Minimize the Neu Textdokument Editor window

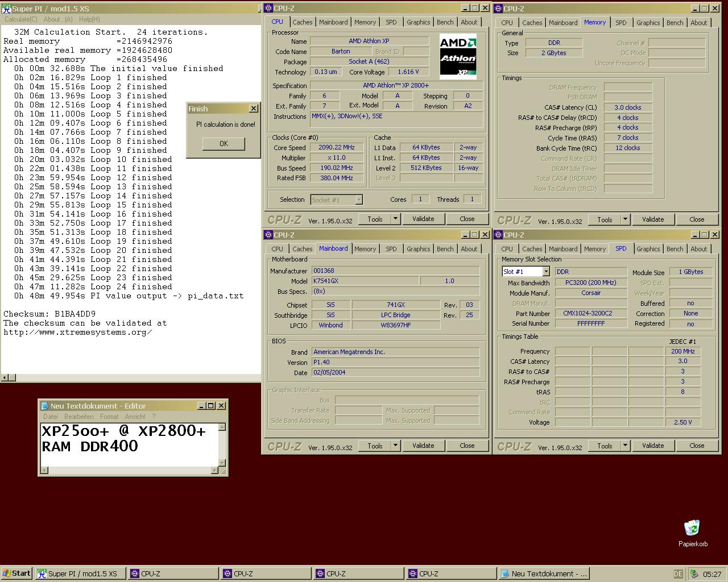click(x=202, y=406)
